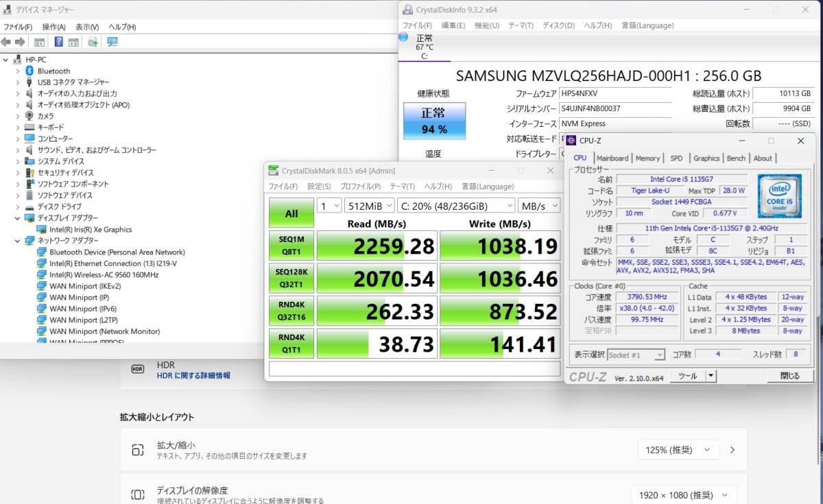
Task: Open the MB/s unit dropdown
Action: pyautogui.click(x=539, y=205)
